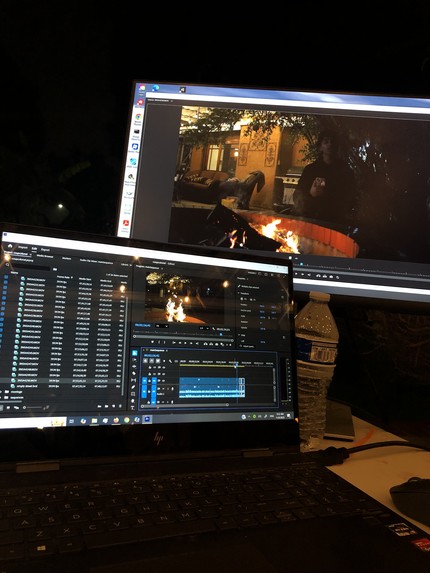Click the Extract button under Program monitor
Screen dimensions: 430x573
(211, 343)
